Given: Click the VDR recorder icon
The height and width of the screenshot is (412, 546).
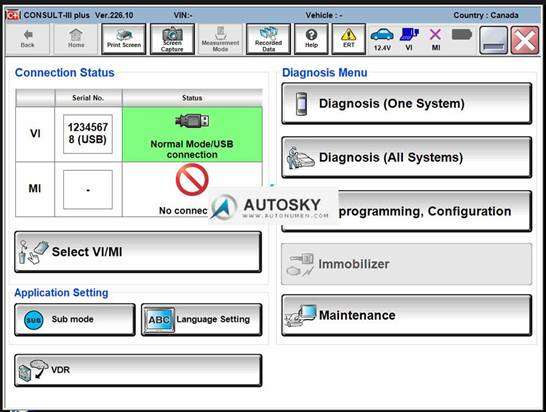Looking at the screenshot, I should coord(33,370).
